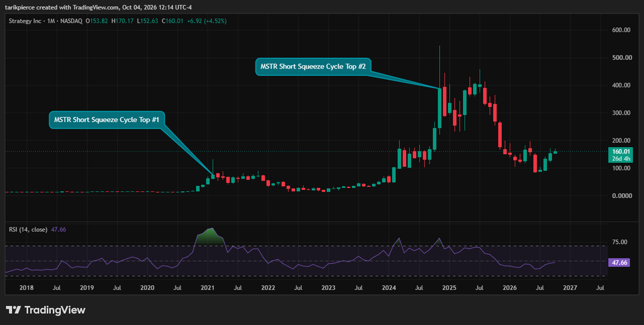The width and height of the screenshot is (644, 325).
Task: Click the 2018 time axis label
Action: point(26,288)
